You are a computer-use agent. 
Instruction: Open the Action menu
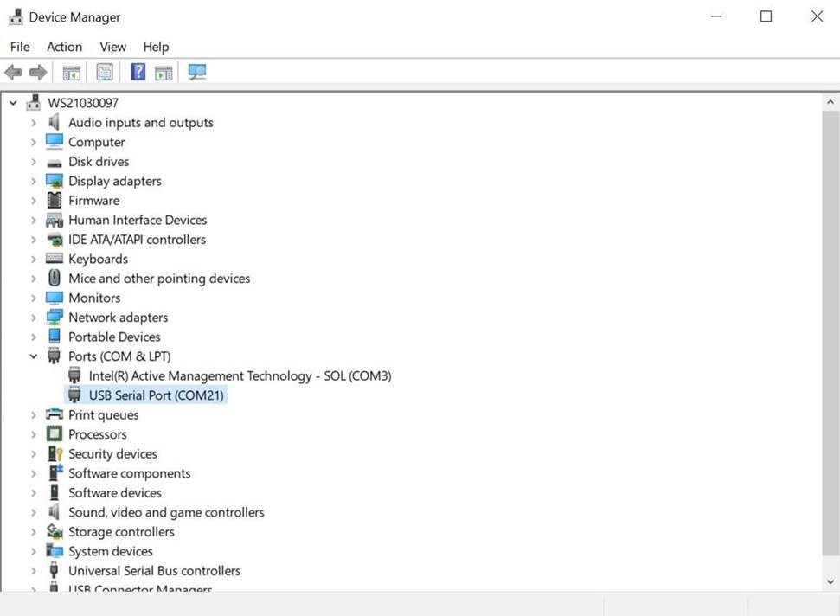pos(64,47)
